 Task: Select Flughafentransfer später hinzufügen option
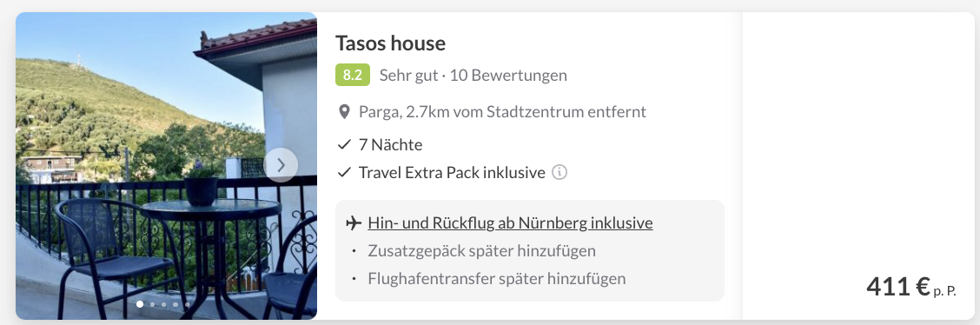click(497, 278)
